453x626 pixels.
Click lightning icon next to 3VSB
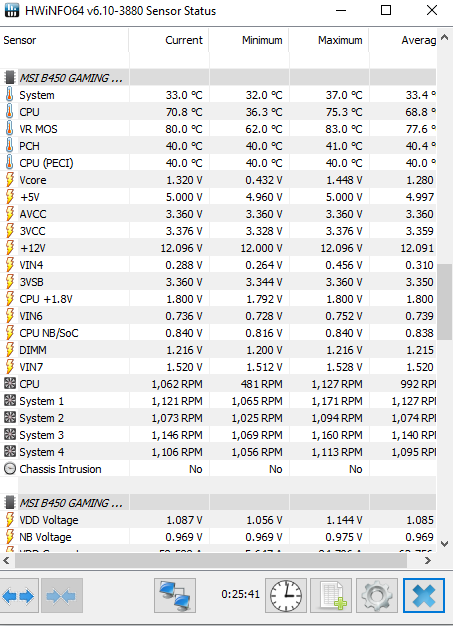point(10,282)
